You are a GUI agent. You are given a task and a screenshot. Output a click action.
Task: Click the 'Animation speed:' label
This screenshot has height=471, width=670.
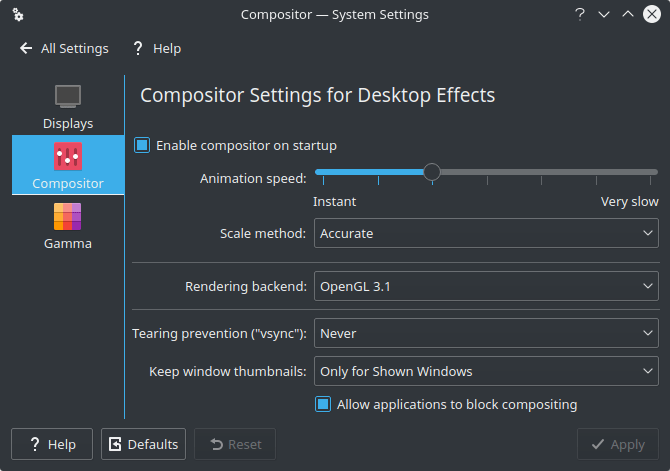[253, 178]
